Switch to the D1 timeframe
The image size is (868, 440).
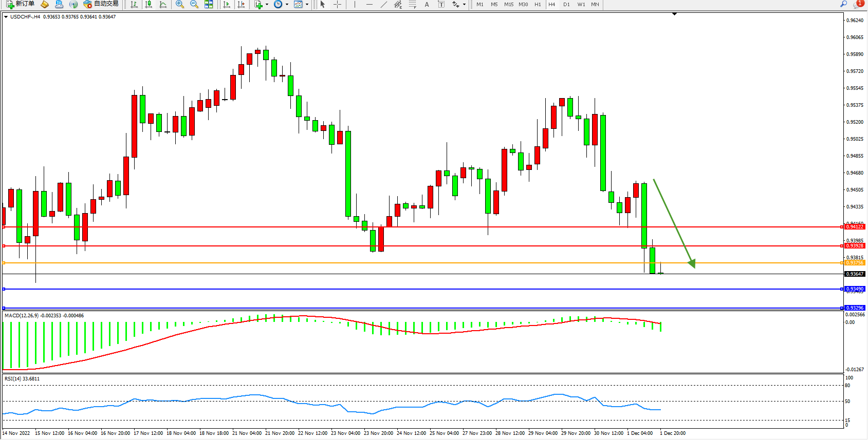566,4
